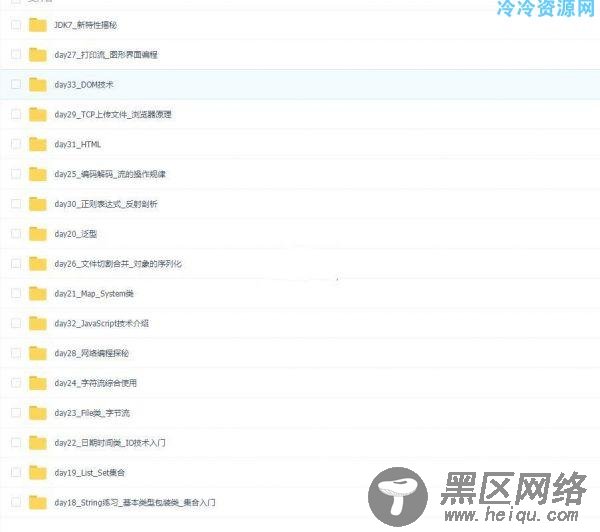Screen dimensions: 600x532
Task: Click the day29_TCP上传文件 folder icon
Action: (x=38, y=114)
